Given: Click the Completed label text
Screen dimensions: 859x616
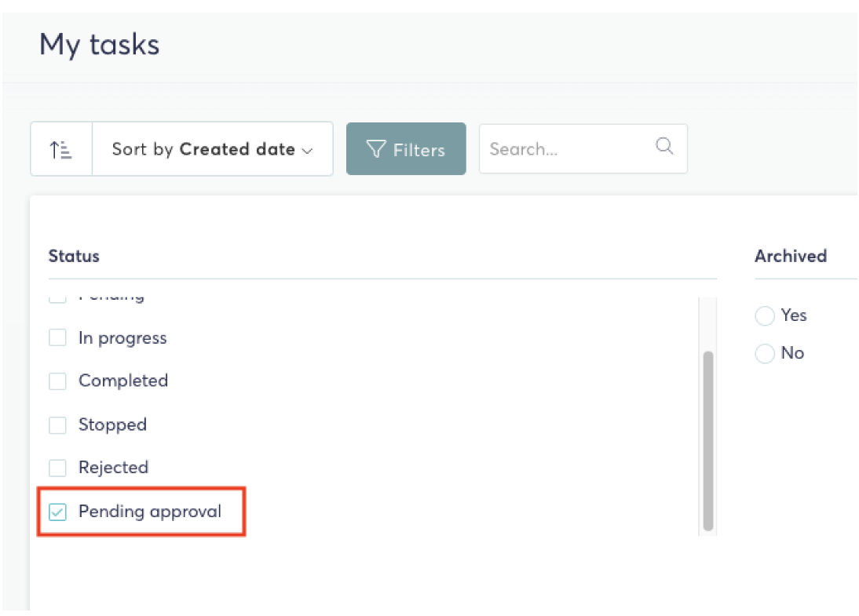Looking at the screenshot, I should [x=123, y=381].
